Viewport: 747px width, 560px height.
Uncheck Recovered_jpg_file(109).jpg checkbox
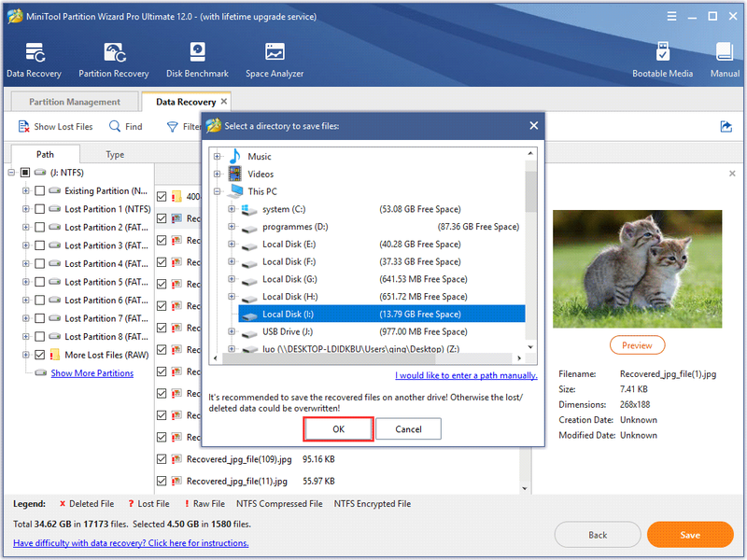click(x=162, y=459)
